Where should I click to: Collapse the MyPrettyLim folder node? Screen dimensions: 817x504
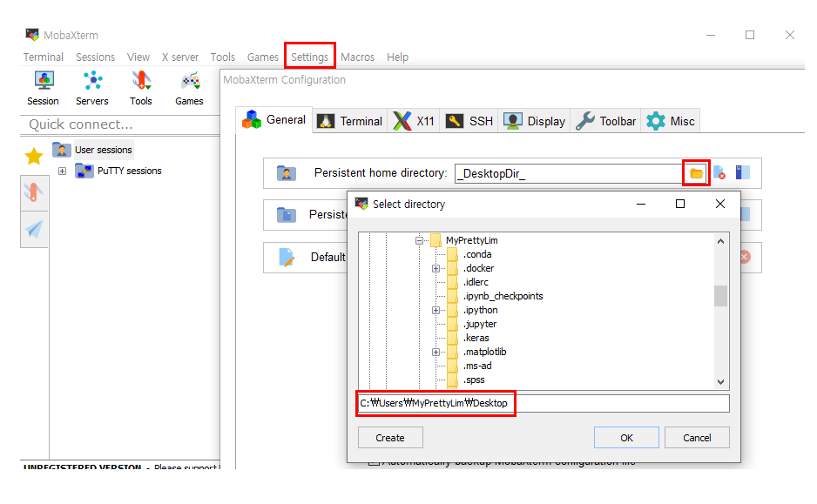(419, 240)
